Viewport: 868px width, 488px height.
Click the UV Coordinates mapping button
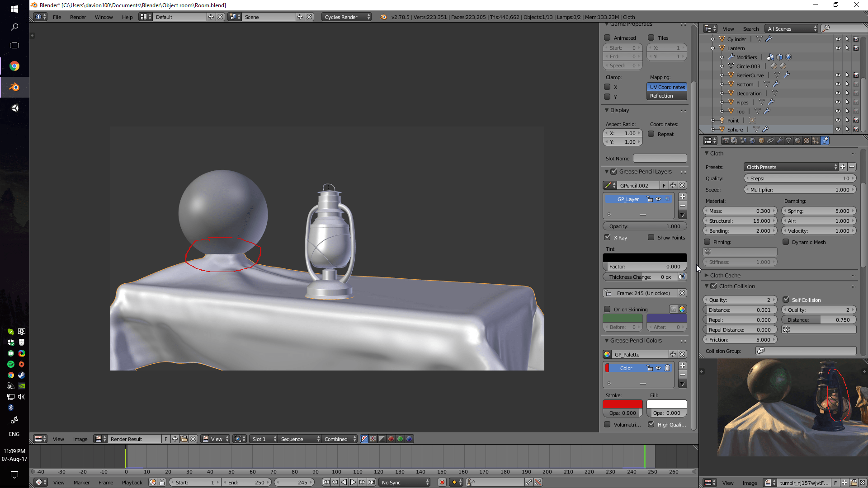[x=666, y=87]
